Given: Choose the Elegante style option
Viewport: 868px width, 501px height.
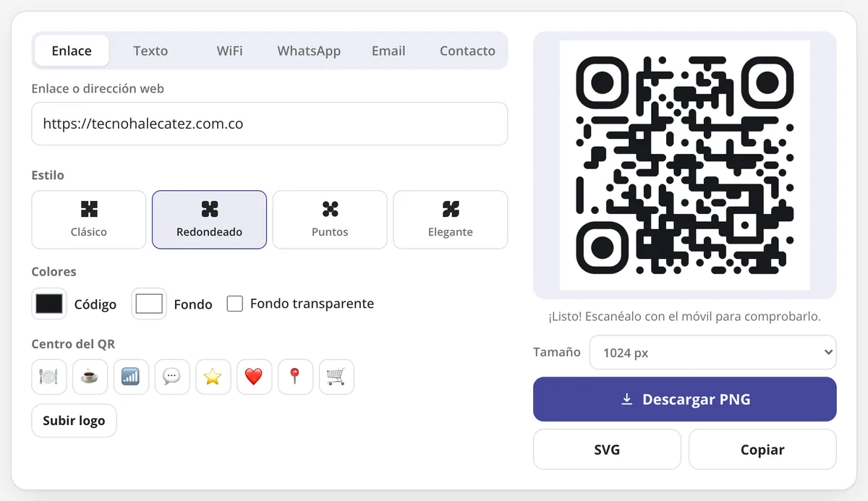Looking at the screenshot, I should point(451,220).
